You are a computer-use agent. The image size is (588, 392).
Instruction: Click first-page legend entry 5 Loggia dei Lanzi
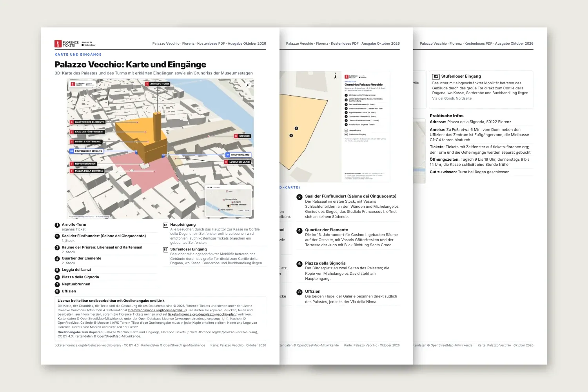pyautogui.click(x=106, y=270)
